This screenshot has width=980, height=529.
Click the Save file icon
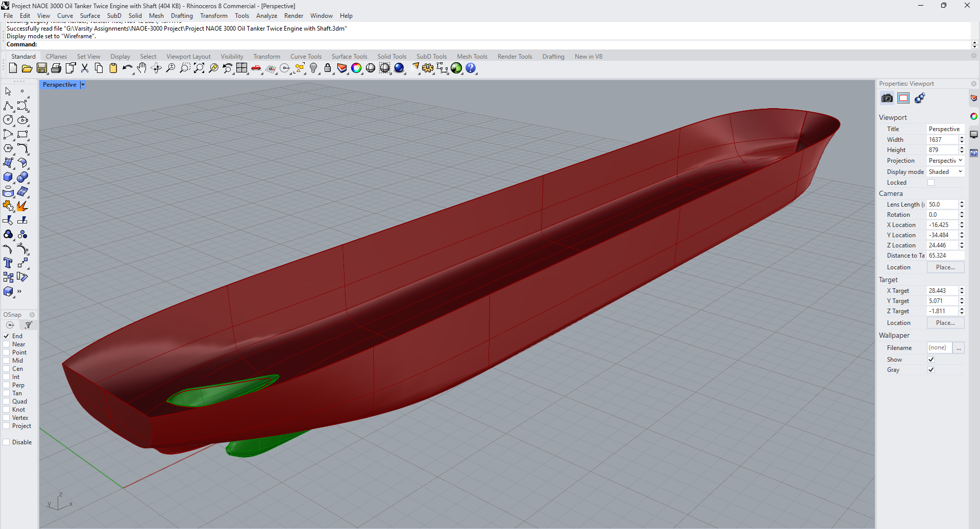click(42, 68)
